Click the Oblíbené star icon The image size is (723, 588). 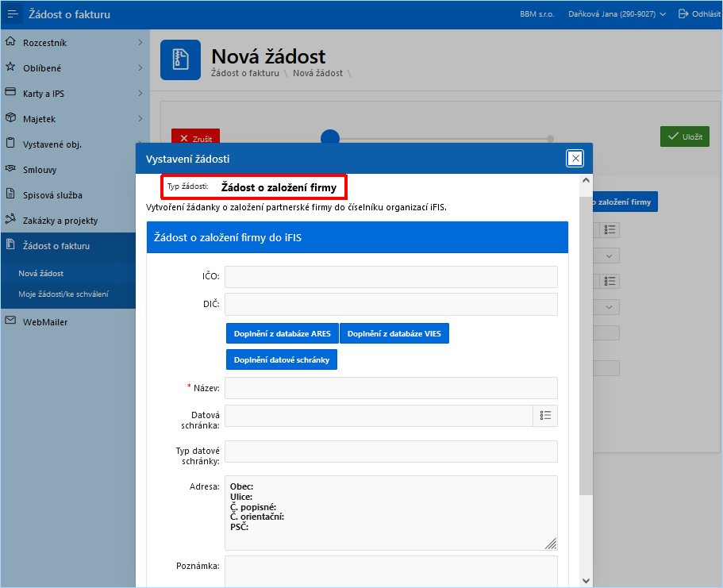pyautogui.click(x=10, y=67)
